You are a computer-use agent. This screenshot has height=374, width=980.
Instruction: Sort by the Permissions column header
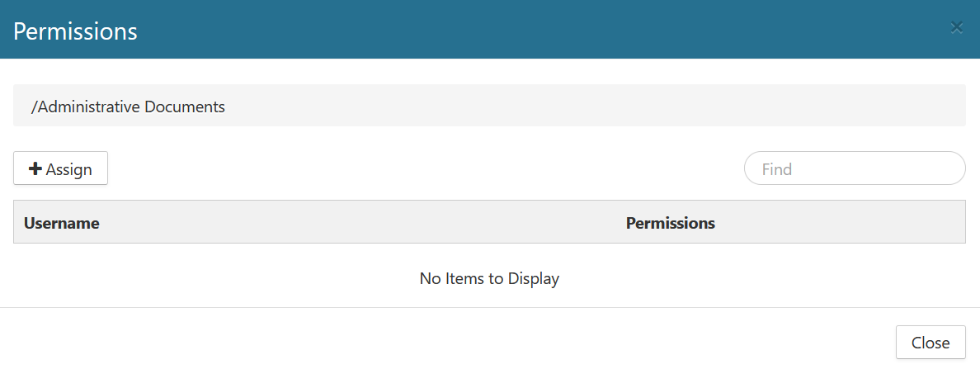click(x=671, y=223)
